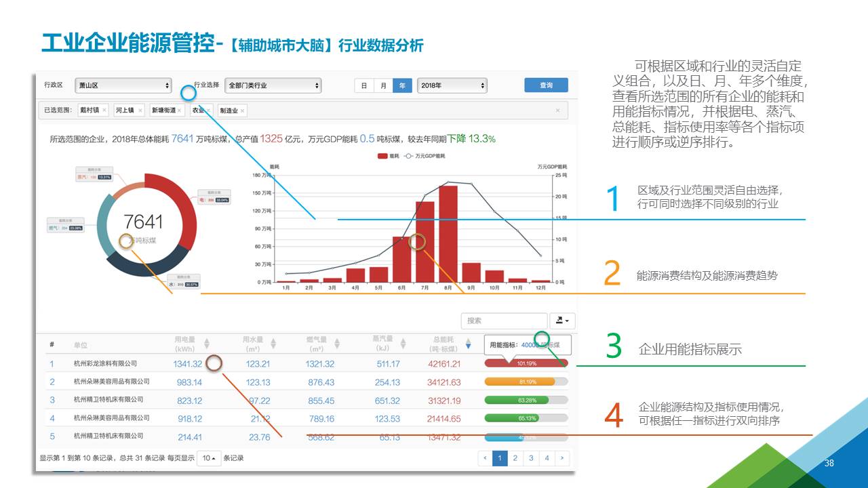Remove the 戴村镇 filter tag

point(103,110)
